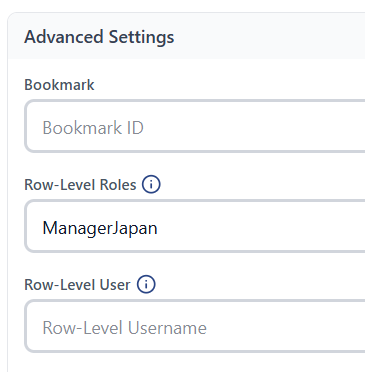This screenshot has width=365, height=372.
Task: Select the Bookmark label
Action: 59,85
